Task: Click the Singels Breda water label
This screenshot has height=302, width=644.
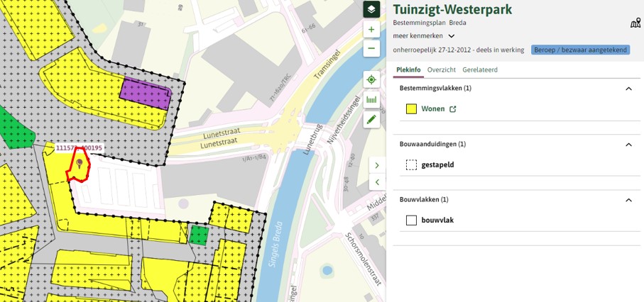Action: 277,244
